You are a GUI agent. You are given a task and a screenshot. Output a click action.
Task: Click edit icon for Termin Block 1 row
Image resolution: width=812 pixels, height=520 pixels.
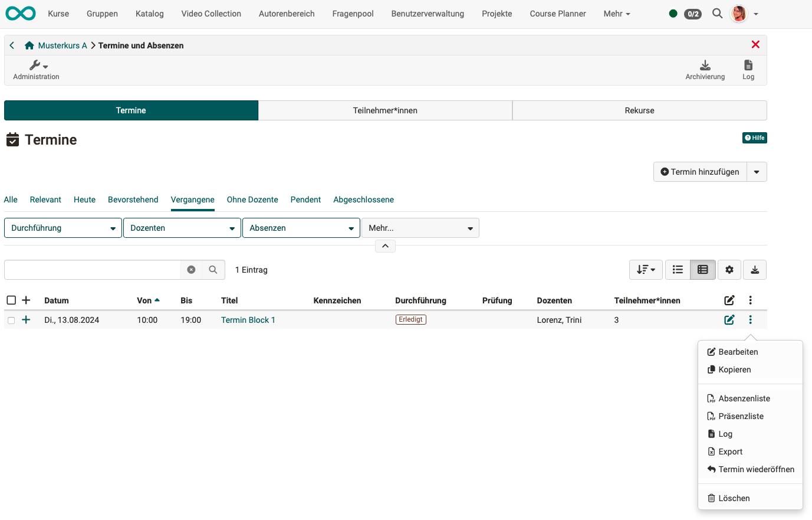(x=729, y=320)
